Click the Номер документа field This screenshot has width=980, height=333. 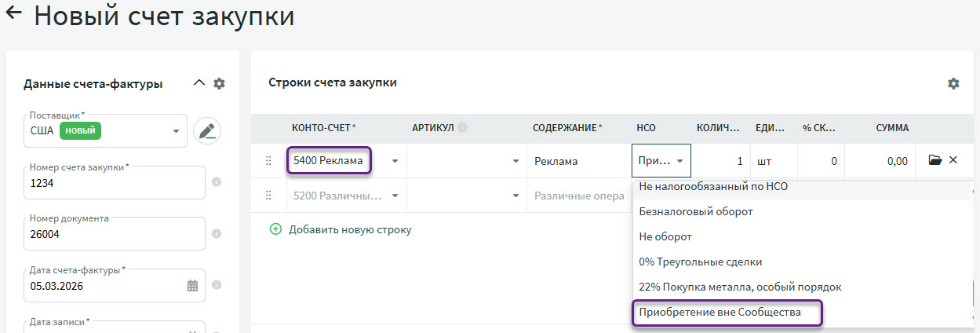pyautogui.click(x=114, y=233)
